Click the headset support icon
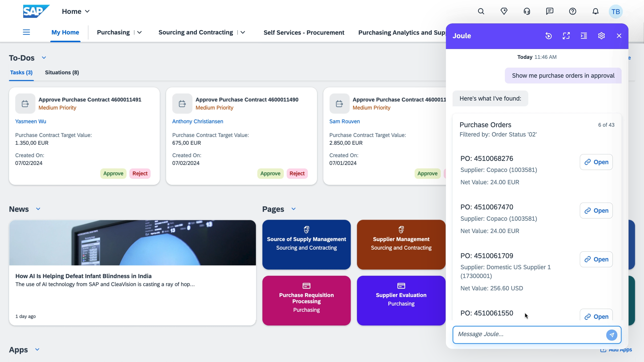The height and width of the screenshot is (362, 644). (527, 11)
